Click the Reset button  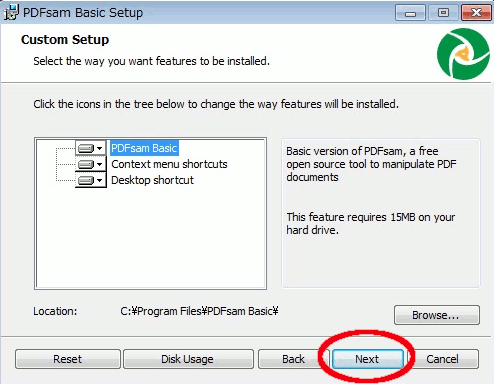(68, 359)
